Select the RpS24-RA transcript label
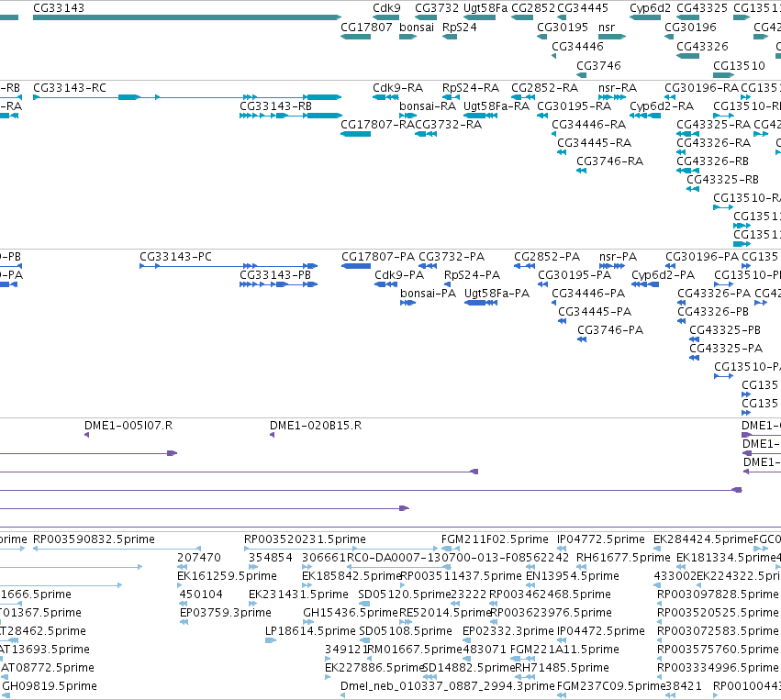Viewport: 781px width, 700px height. click(x=471, y=88)
